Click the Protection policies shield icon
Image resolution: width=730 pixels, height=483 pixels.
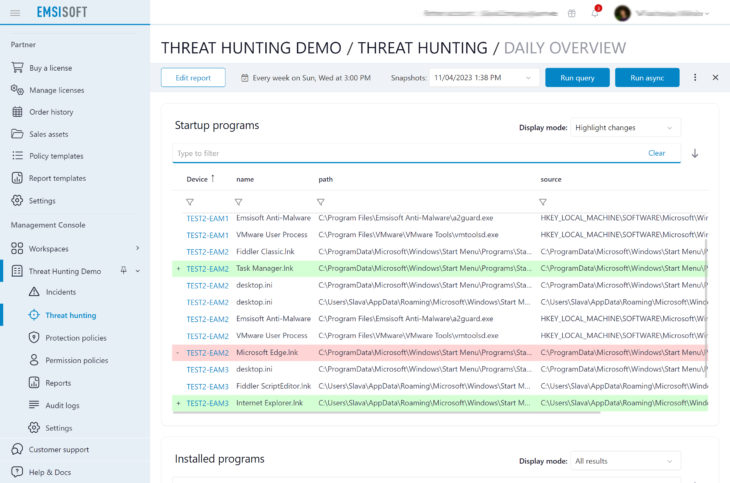34,337
